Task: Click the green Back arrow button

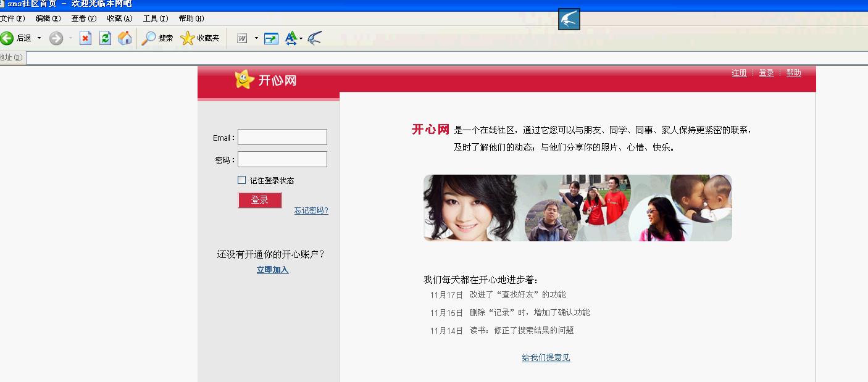Action: 7,38
